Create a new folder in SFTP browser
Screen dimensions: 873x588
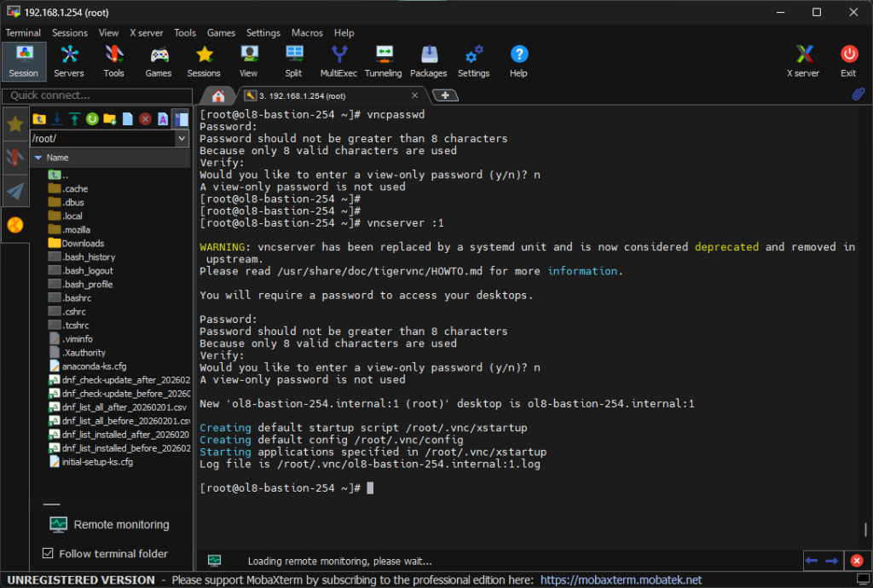pyautogui.click(x=110, y=119)
